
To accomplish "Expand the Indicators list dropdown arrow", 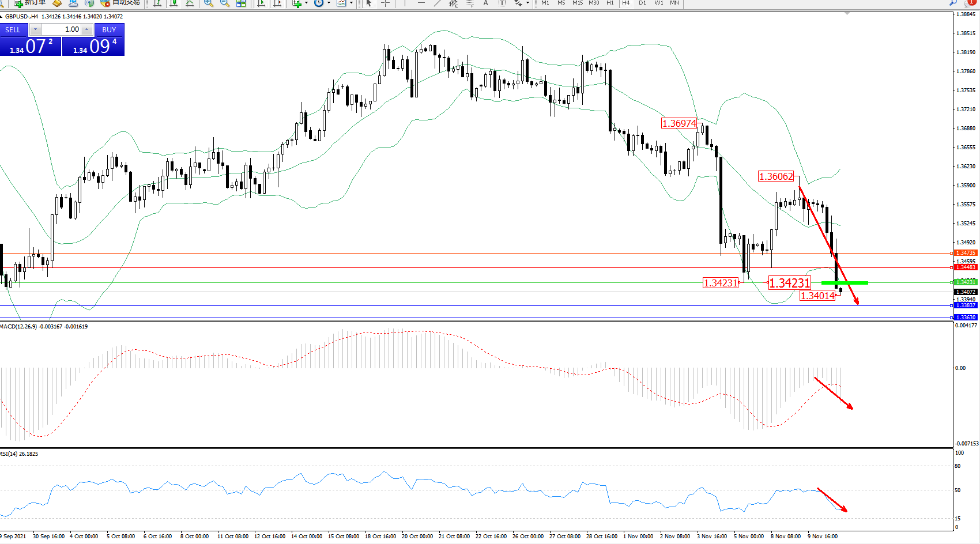I will pos(306,3).
